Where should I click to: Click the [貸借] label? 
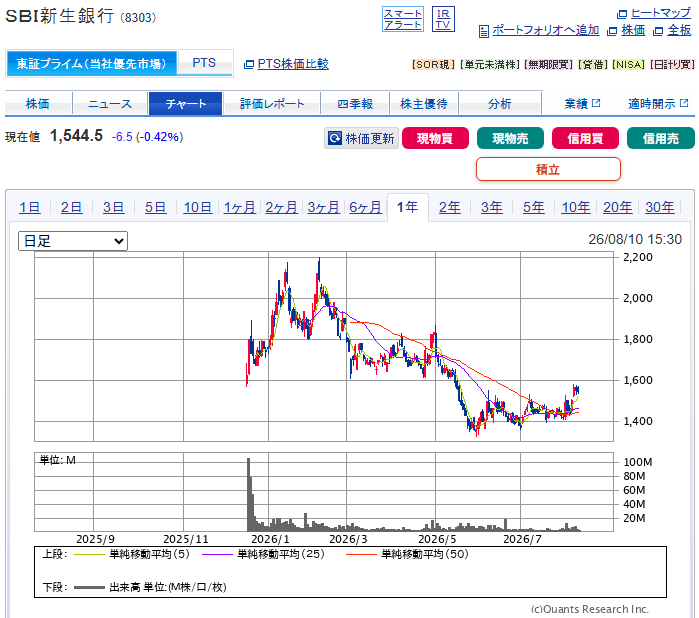[x=593, y=65]
